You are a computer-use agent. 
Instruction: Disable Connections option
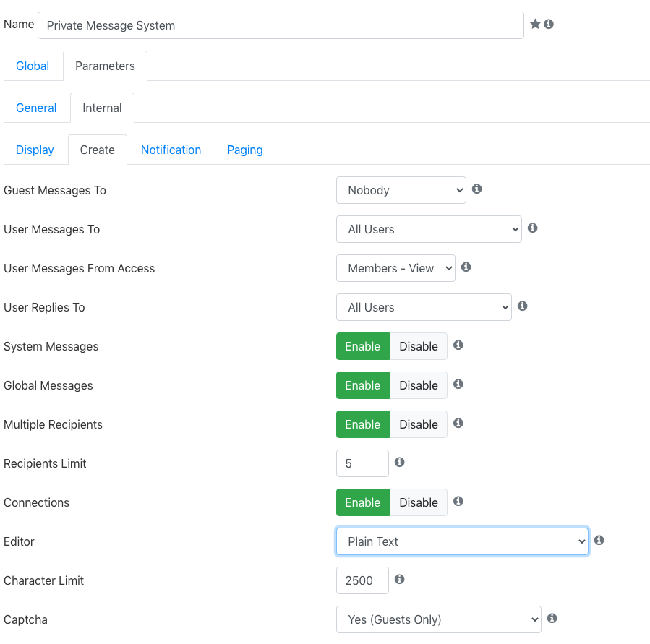click(419, 502)
